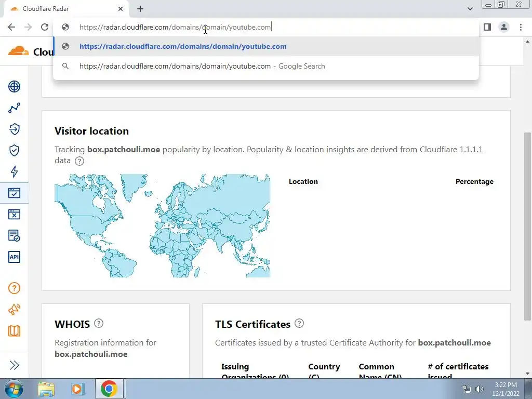The width and height of the screenshot is (532, 399).
Task: Click the TLS Certificates help icon
Action: point(299,323)
